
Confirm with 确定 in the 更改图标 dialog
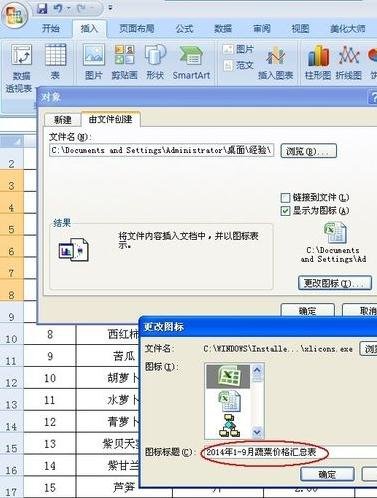click(327, 474)
